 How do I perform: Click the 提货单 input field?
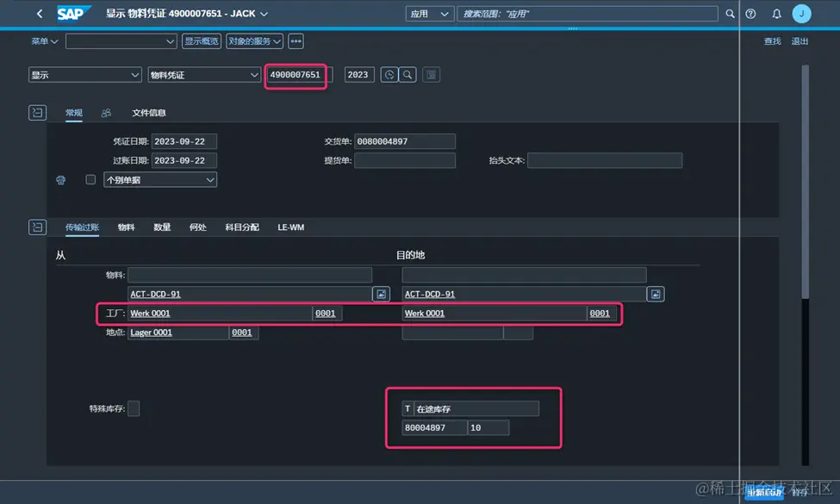(x=405, y=161)
